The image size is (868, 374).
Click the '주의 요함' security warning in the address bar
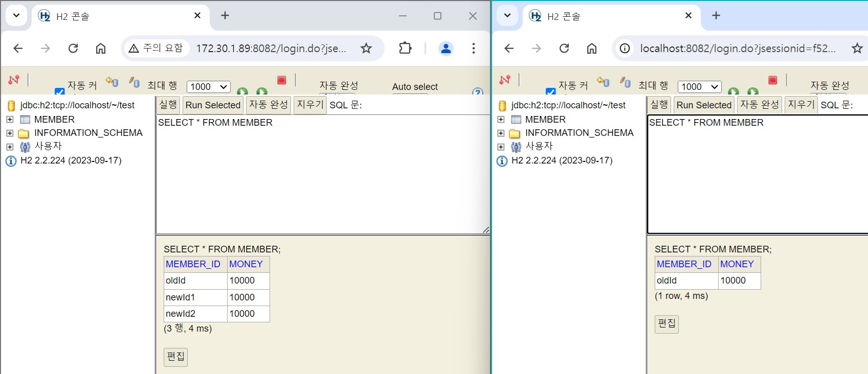click(156, 48)
